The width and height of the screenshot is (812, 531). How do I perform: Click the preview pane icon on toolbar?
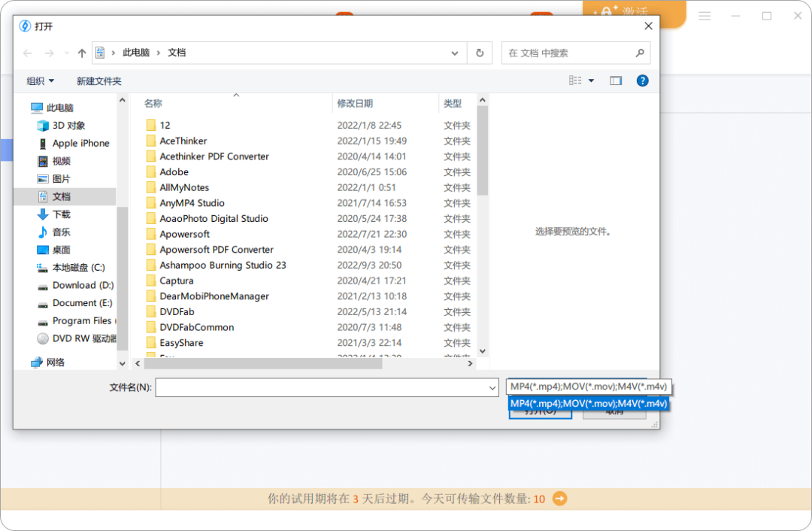click(616, 80)
